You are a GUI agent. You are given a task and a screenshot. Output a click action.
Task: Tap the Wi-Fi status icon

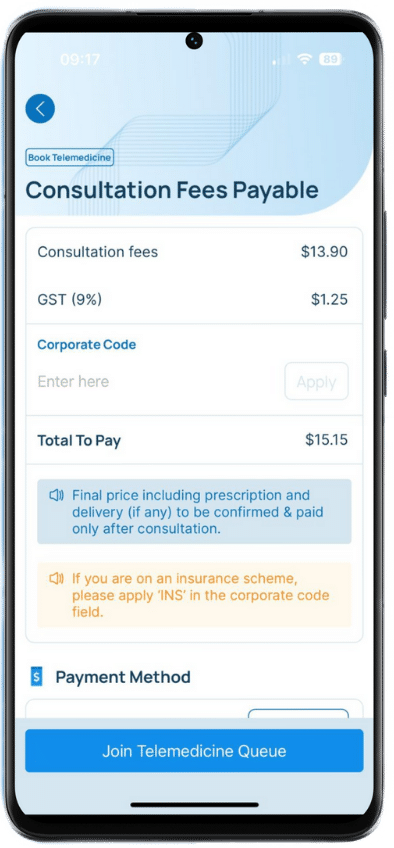(x=305, y=59)
